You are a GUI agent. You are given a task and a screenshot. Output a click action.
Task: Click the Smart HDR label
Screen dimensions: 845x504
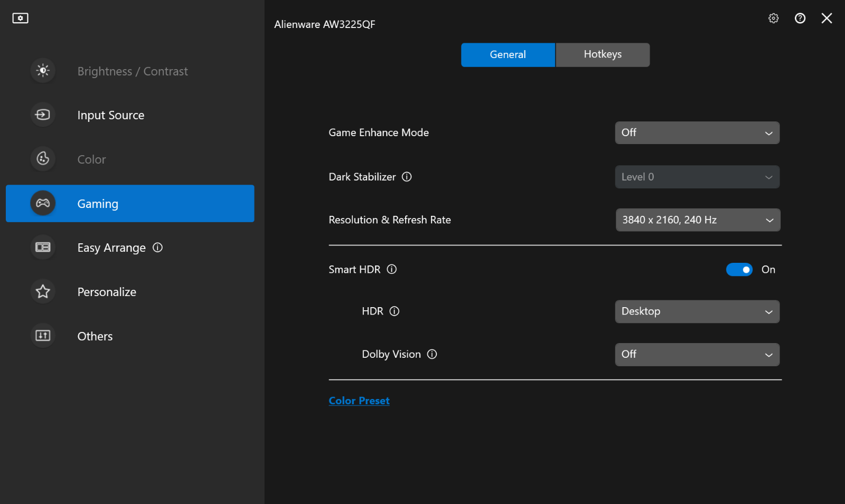tap(354, 270)
